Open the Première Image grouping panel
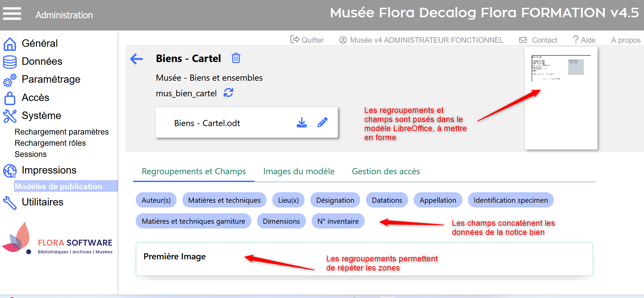The width and height of the screenshot is (644, 298). click(174, 257)
